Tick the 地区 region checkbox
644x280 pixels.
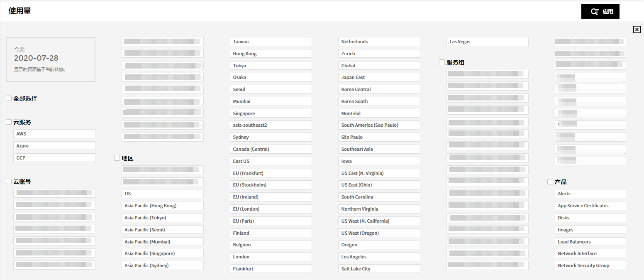117,158
